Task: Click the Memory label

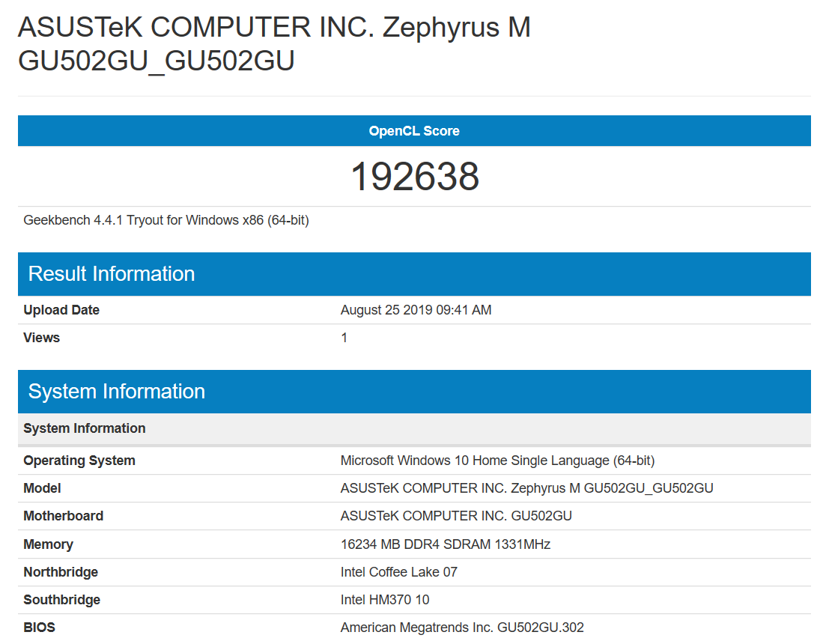Action: point(48,544)
